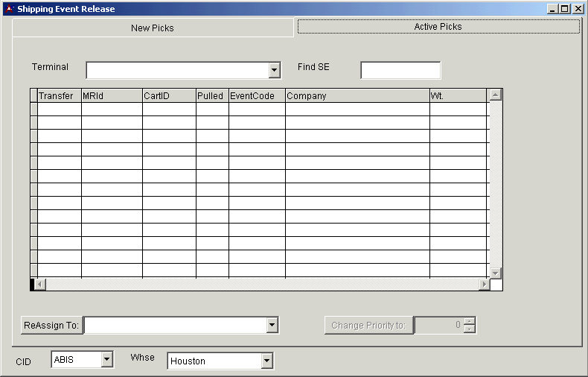Click the Company column header
Image resolution: width=588 pixels, height=377 pixels.
[x=357, y=95]
